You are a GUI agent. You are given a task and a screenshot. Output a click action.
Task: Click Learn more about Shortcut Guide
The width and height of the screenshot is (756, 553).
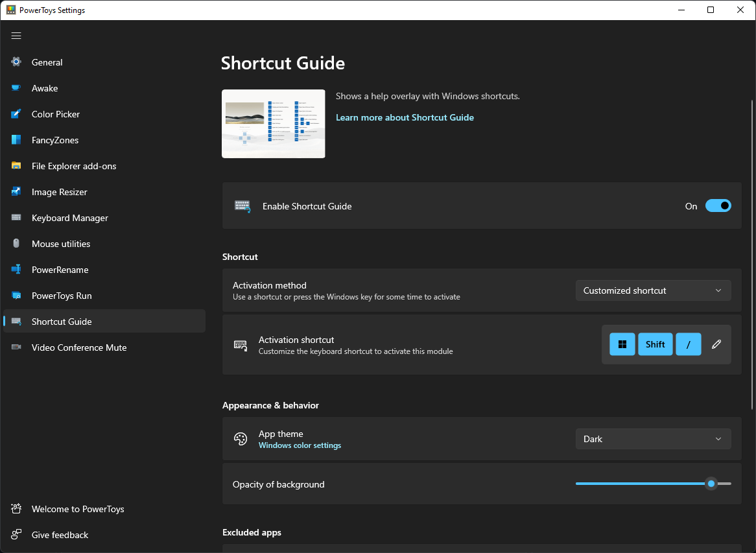point(405,117)
